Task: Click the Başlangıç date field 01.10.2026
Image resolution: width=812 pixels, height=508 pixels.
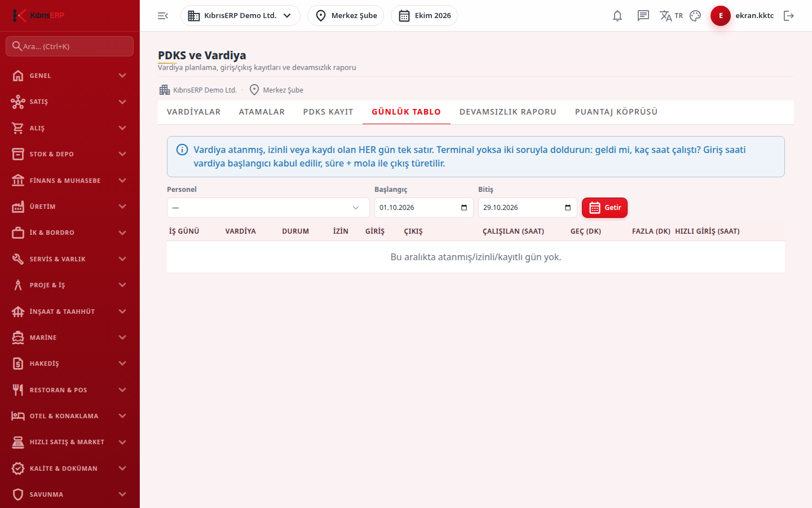Action: [424, 208]
